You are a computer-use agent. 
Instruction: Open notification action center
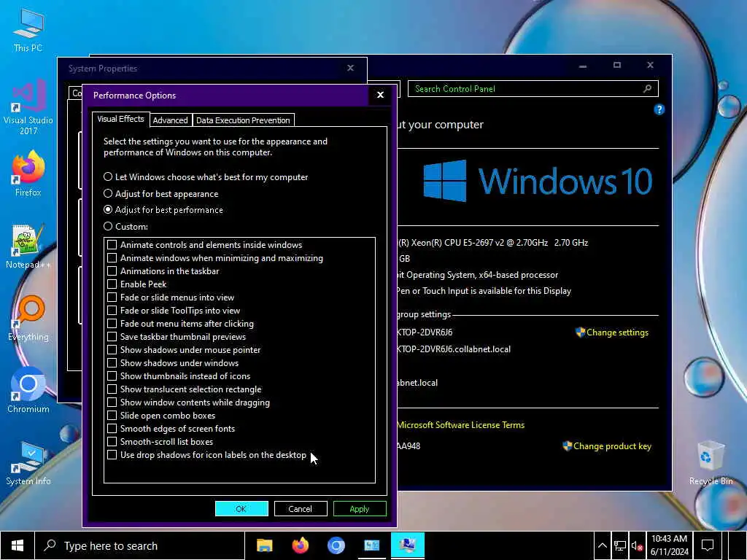pos(708,545)
